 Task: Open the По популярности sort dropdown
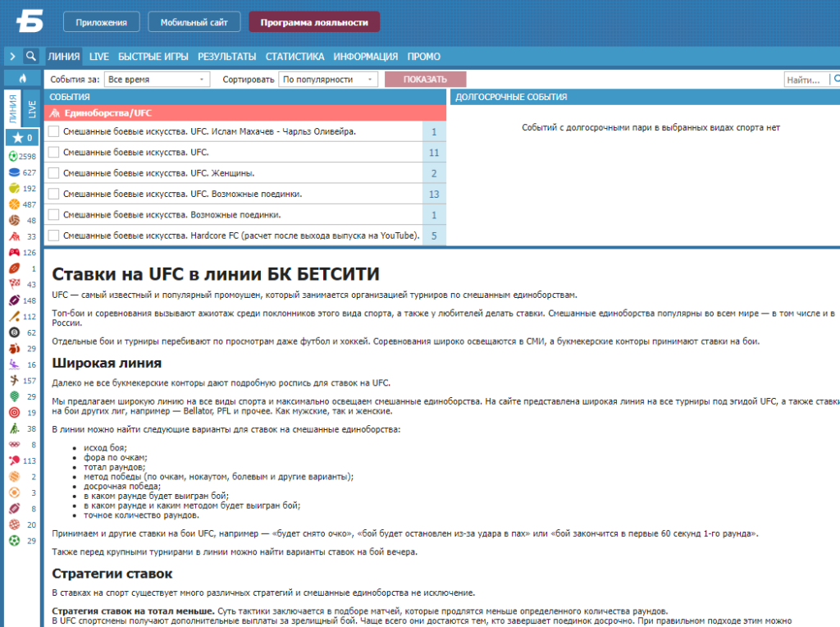click(x=328, y=80)
